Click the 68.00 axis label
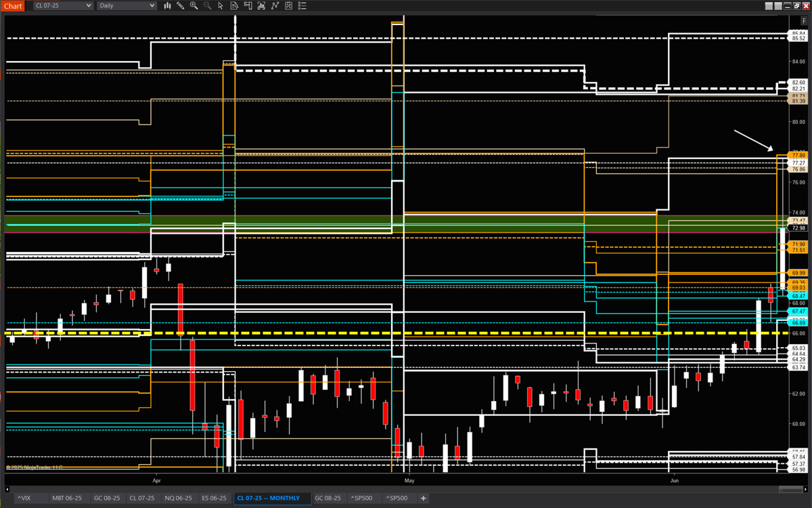This screenshot has height=508, width=812. pyautogui.click(x=798, y=303)
